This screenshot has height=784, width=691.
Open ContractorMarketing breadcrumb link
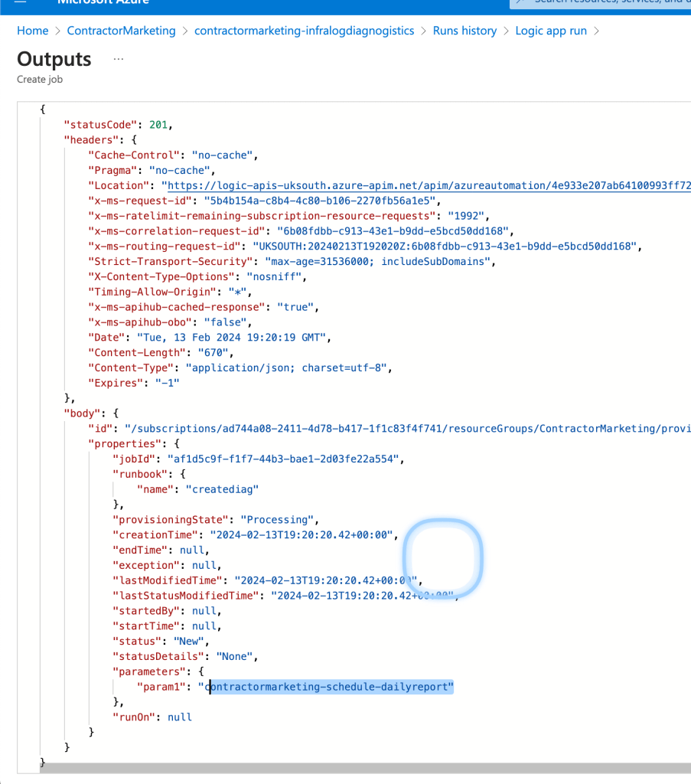(122, 31)
